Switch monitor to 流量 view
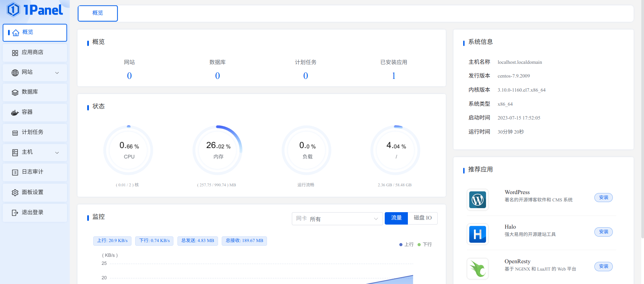This screenshot has width=644, height=284. [x=396, y=218]
